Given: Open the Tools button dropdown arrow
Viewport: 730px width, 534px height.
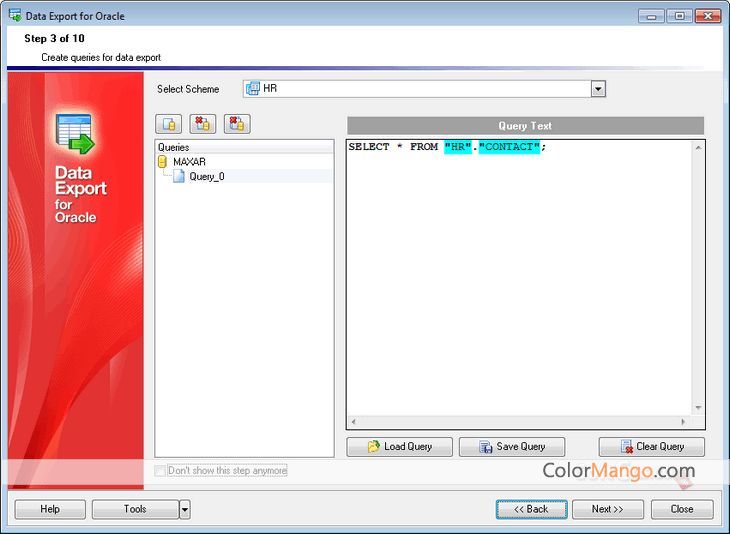Looking at the screenshot, I should [x=185, y=509].
